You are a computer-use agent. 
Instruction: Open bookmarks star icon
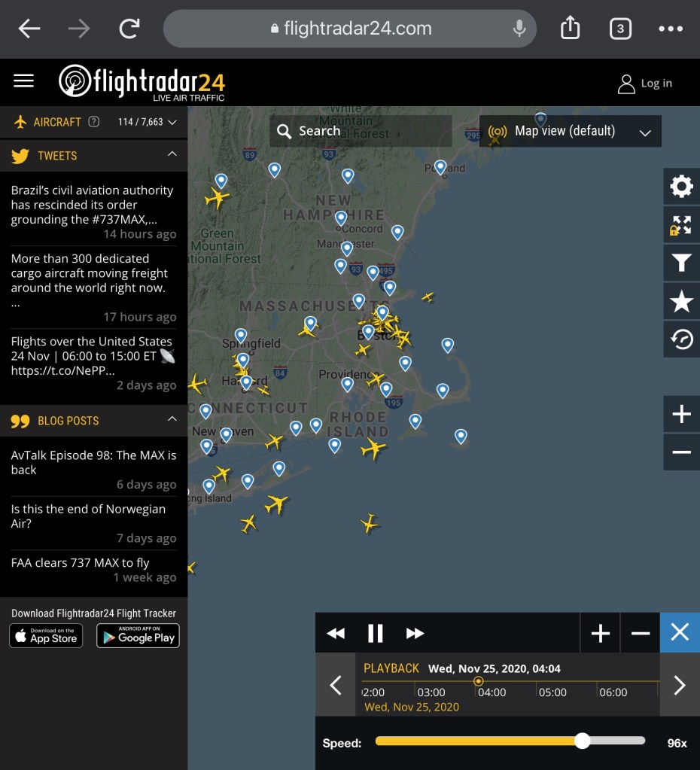tap(681, 302)
